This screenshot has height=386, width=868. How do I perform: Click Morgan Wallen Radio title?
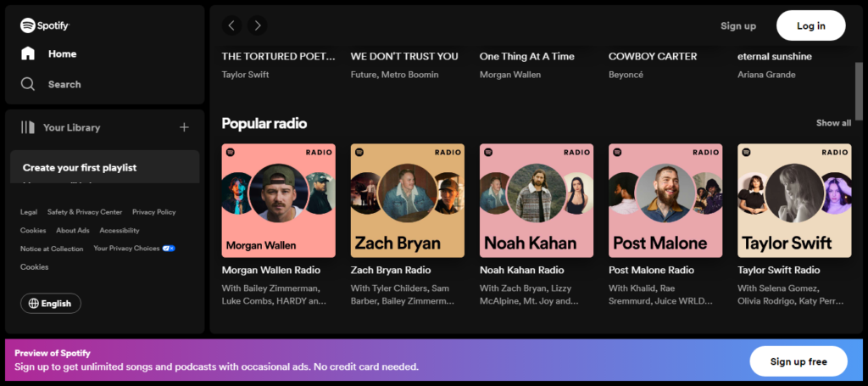[x=271, y=271]
